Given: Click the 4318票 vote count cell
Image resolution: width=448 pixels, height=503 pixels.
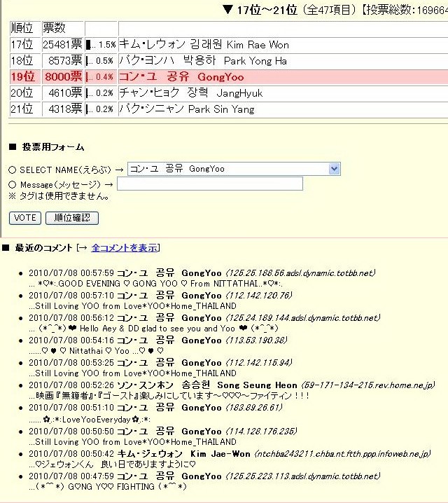Looking at the screenshot, I should coord(63,109).
